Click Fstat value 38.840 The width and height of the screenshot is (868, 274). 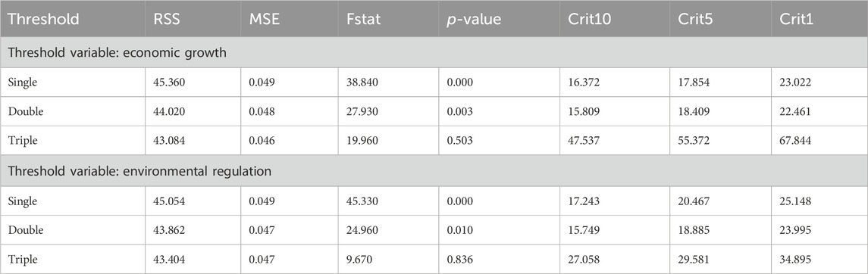tap(362, 83)
